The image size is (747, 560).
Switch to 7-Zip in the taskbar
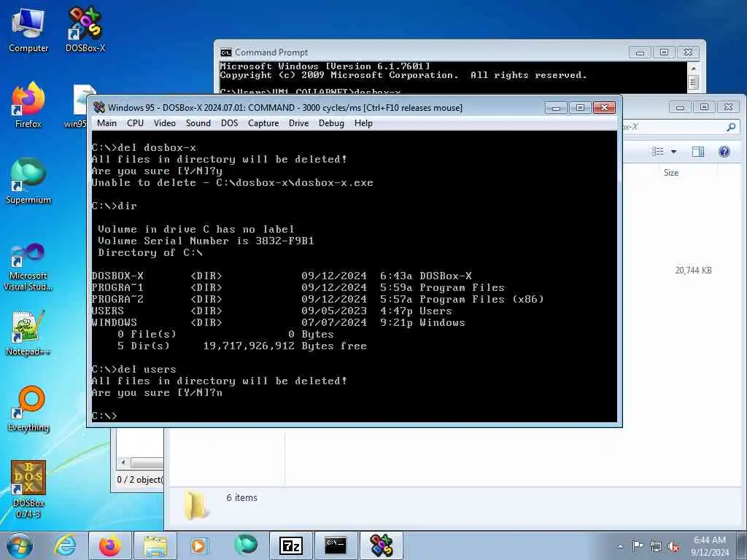290,545
